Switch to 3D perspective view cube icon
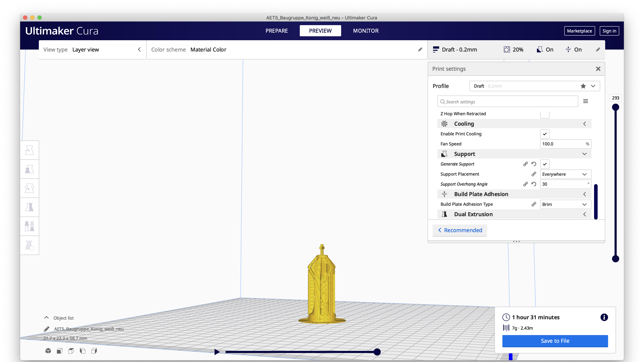Screen dimensions: 644x362 [48, 351]
